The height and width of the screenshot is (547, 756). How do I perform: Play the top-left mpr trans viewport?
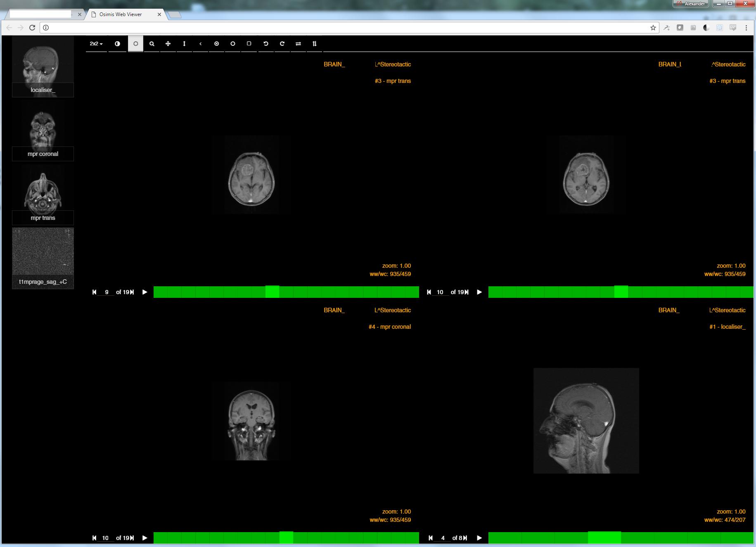145,292
